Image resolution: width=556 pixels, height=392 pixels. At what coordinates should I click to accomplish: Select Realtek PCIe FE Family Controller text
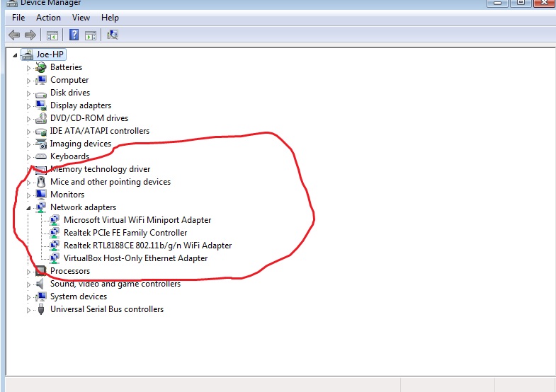pos(125,233)
